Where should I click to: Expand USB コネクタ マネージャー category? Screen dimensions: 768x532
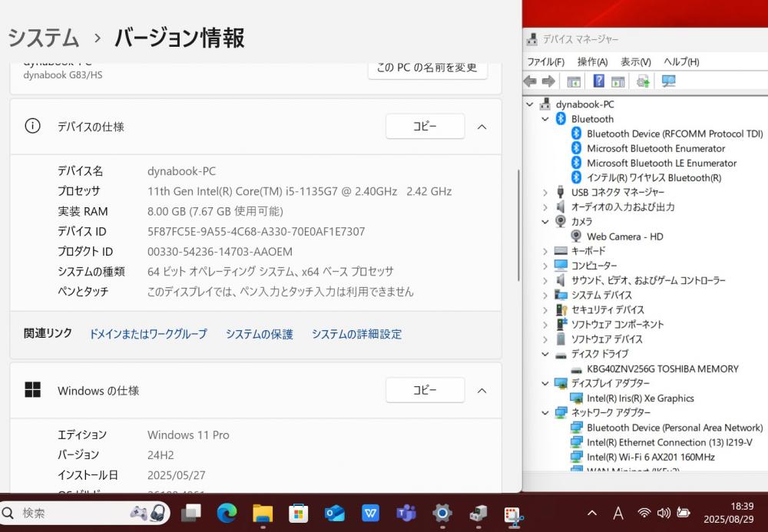pos(545,193)
